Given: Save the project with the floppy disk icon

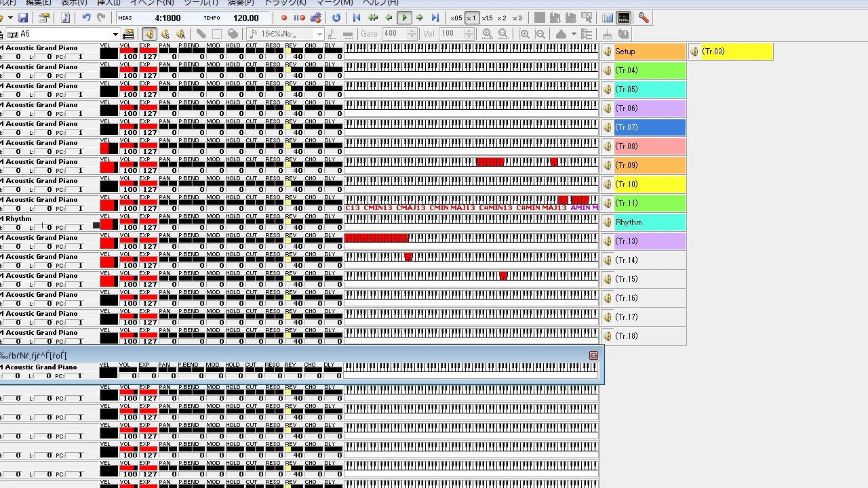Looking at the screenshot, I should 23,18.
